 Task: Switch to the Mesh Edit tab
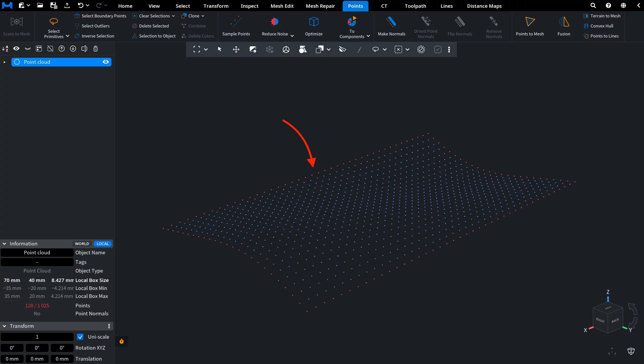click(x=282, y=6)
